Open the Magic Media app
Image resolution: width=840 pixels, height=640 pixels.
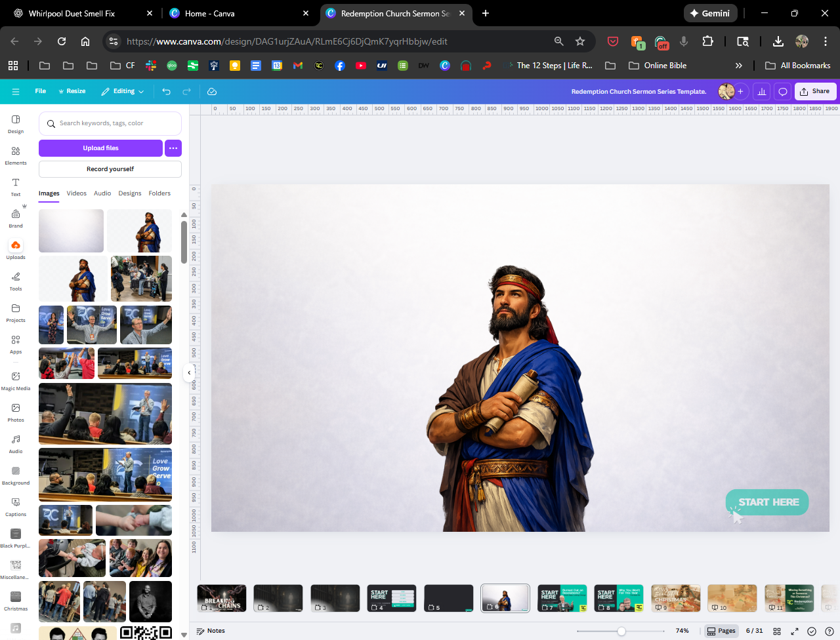coord(16,380)
